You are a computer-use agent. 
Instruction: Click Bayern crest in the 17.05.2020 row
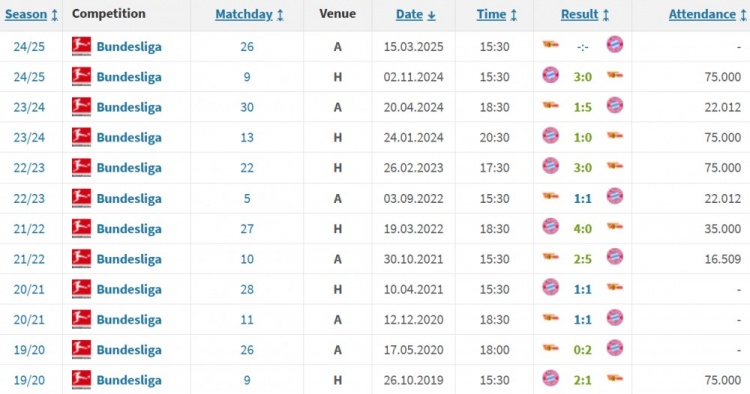[615, 348]
